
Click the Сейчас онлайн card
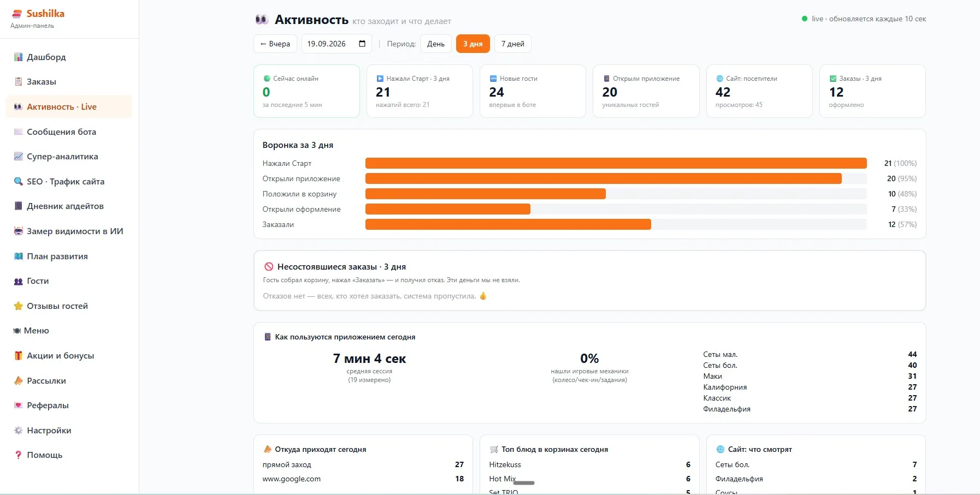(x=306, y=91)
